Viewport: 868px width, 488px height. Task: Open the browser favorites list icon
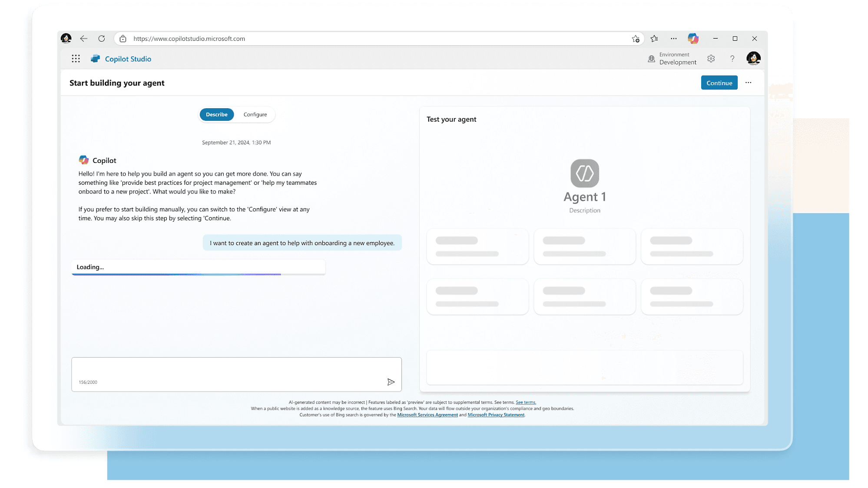[654, 39]
